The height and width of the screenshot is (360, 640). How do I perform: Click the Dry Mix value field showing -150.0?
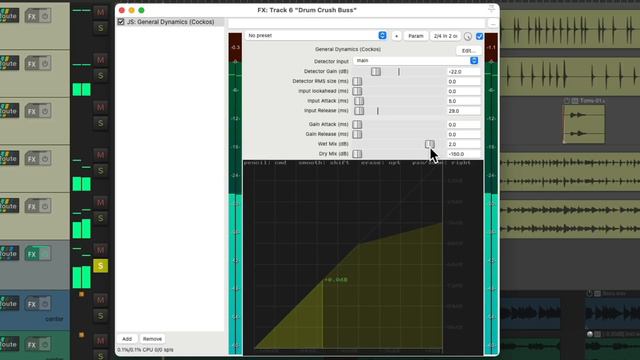coord(464,154)
